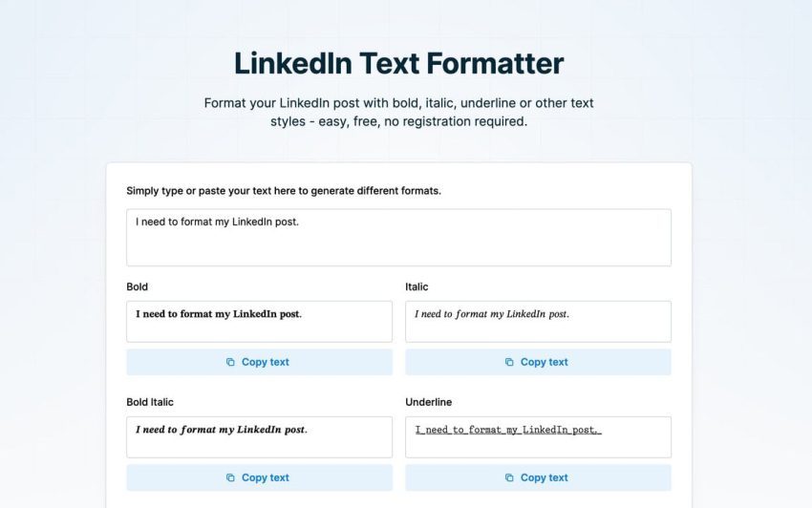812x508 pixels.
Task: Click inside the Italic output box
Action: click(x=538, y=322)
